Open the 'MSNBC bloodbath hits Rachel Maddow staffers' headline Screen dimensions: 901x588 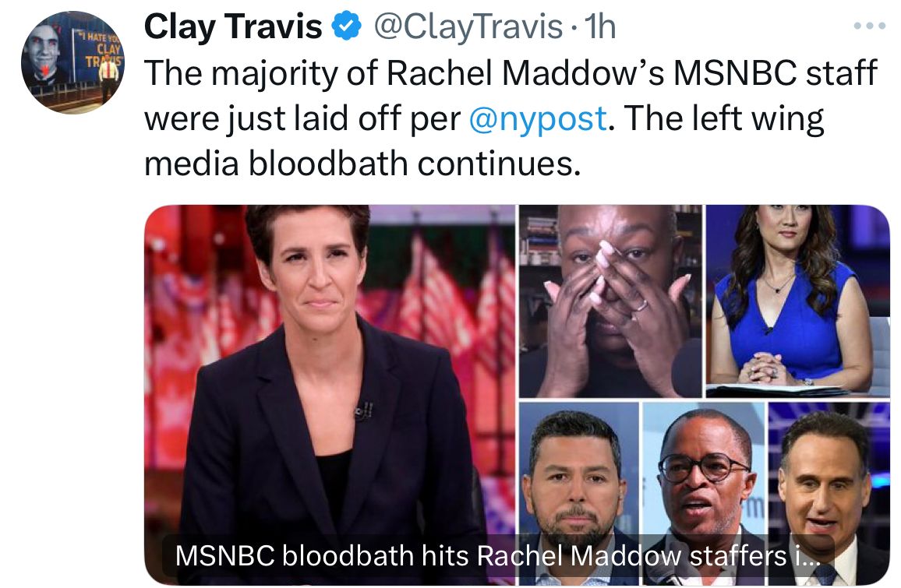coord(497,556)
